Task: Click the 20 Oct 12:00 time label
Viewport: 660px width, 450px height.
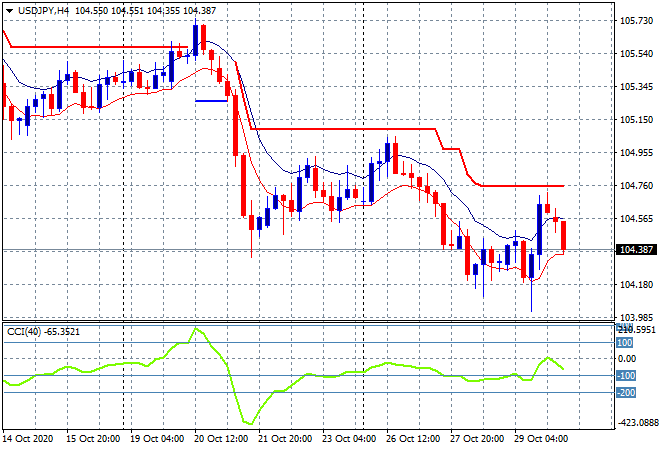Action: [221, 439]
